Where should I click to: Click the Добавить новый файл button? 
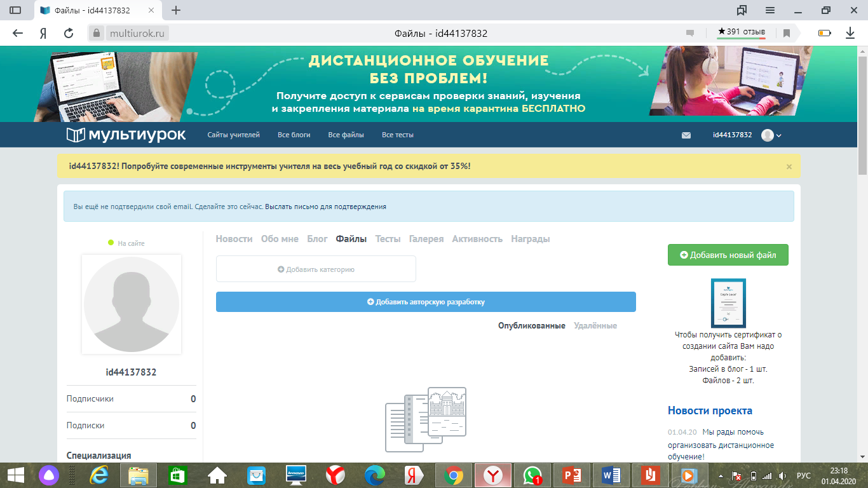coord(728,255)
